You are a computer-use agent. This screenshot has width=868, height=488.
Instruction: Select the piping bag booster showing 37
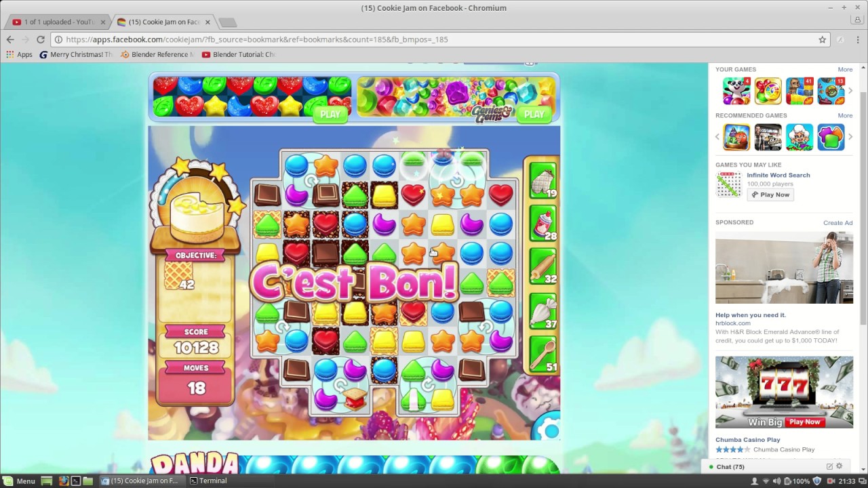point(542,312)
